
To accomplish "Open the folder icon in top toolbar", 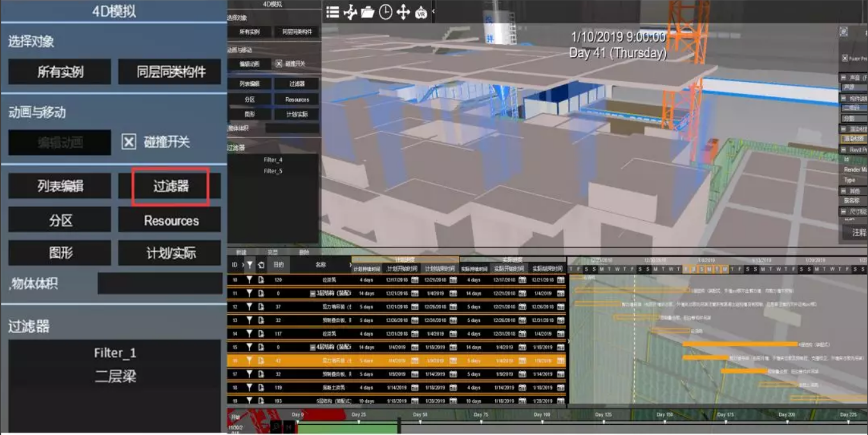I will (x=368, y=12).
